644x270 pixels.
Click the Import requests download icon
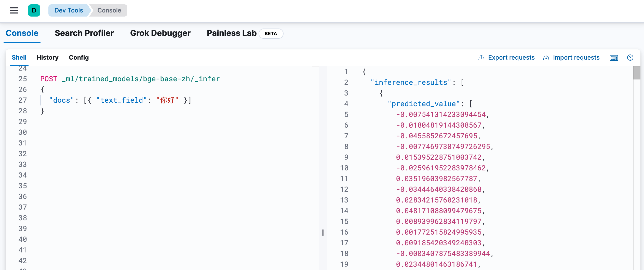click(x=546, y=58)
